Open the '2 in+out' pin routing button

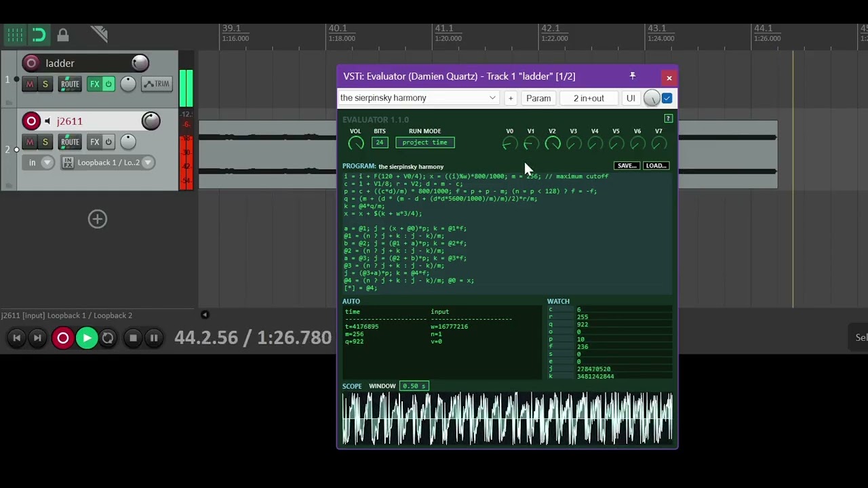point(589,98)
